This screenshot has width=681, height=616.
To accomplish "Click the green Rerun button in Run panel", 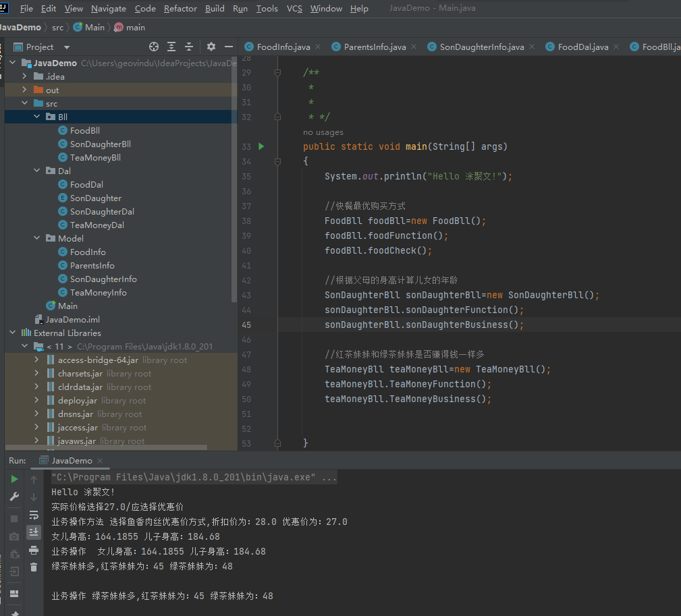I will click(x=14, y=479).
